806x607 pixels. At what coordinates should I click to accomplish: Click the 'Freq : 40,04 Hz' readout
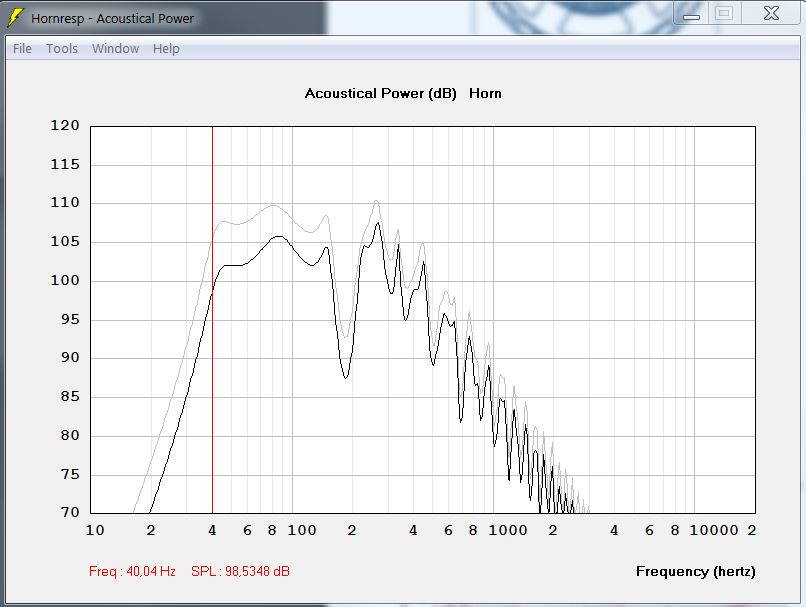(x=132, y=572)
